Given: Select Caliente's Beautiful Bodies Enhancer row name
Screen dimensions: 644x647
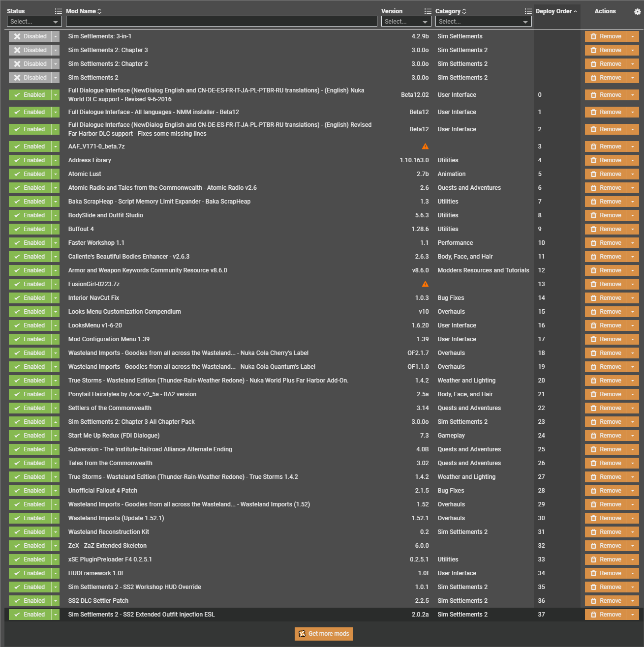Looking at the screenshot, I should (129, 257).
